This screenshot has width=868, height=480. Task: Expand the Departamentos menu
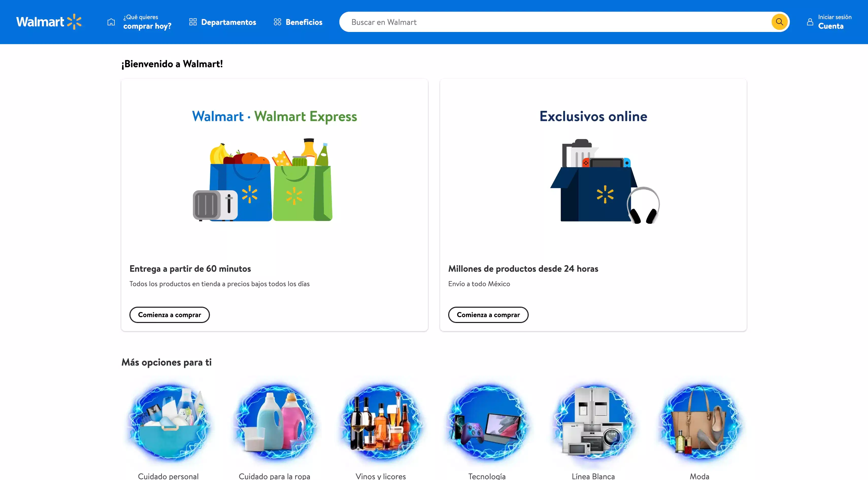click(x=222, y=22)
